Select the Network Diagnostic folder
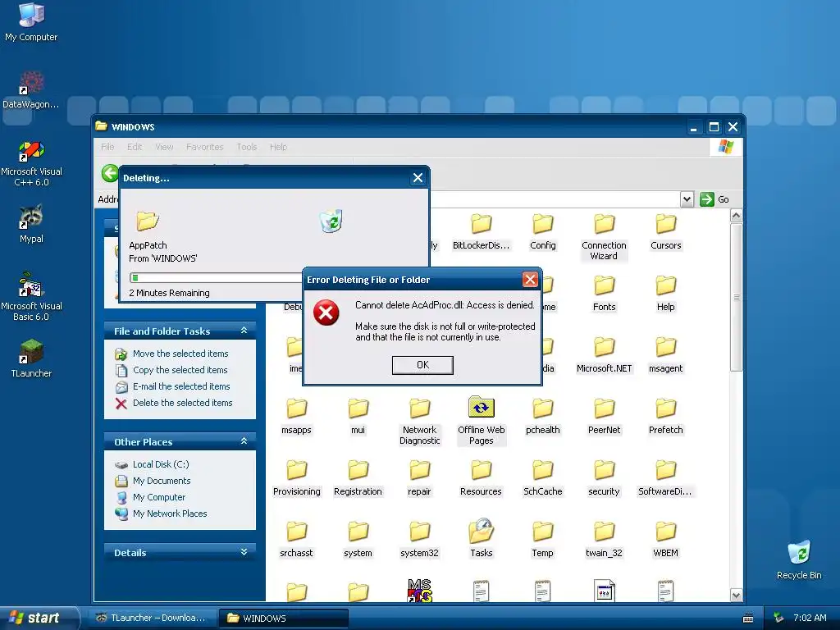 pos(419,422)
